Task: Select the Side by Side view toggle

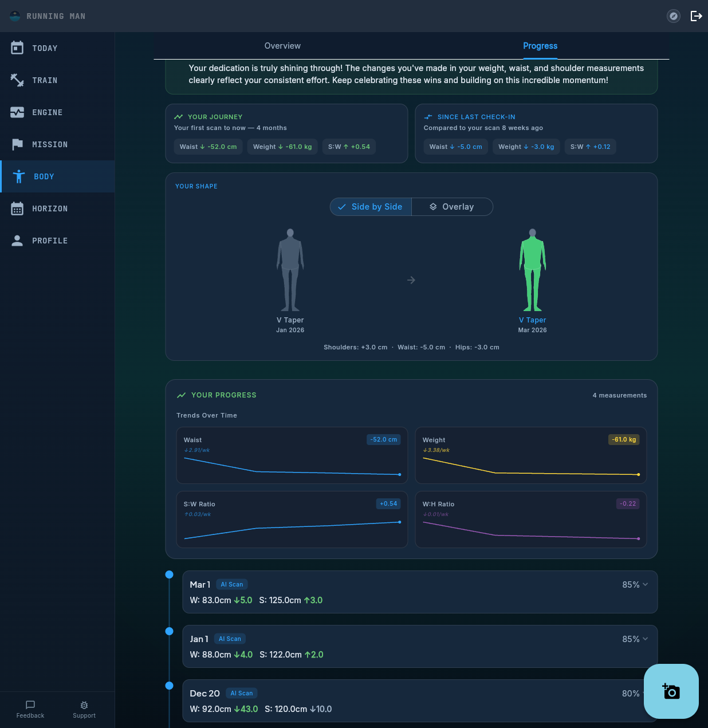Action: 370,207
